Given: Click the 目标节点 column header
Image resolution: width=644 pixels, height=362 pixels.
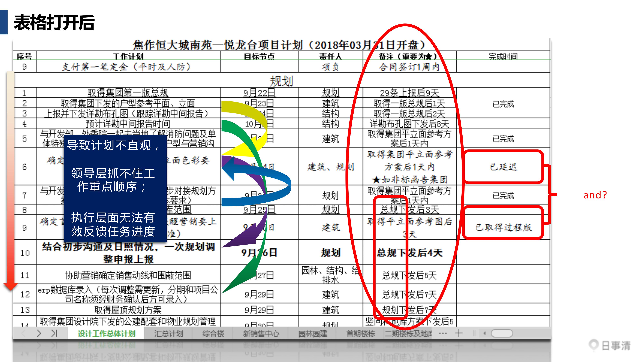Looking at the screenshot, I should point(259,56).
